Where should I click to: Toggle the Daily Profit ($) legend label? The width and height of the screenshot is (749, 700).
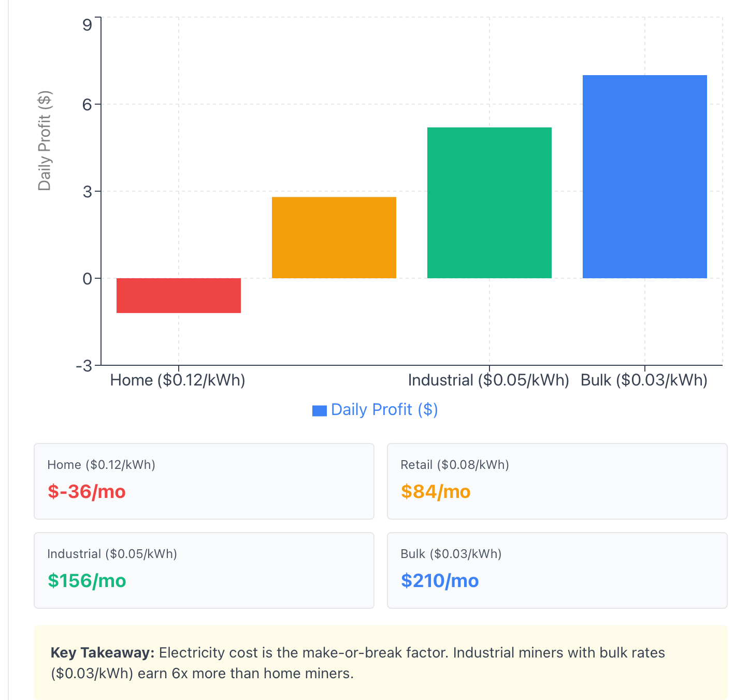(x=384, y=410)
